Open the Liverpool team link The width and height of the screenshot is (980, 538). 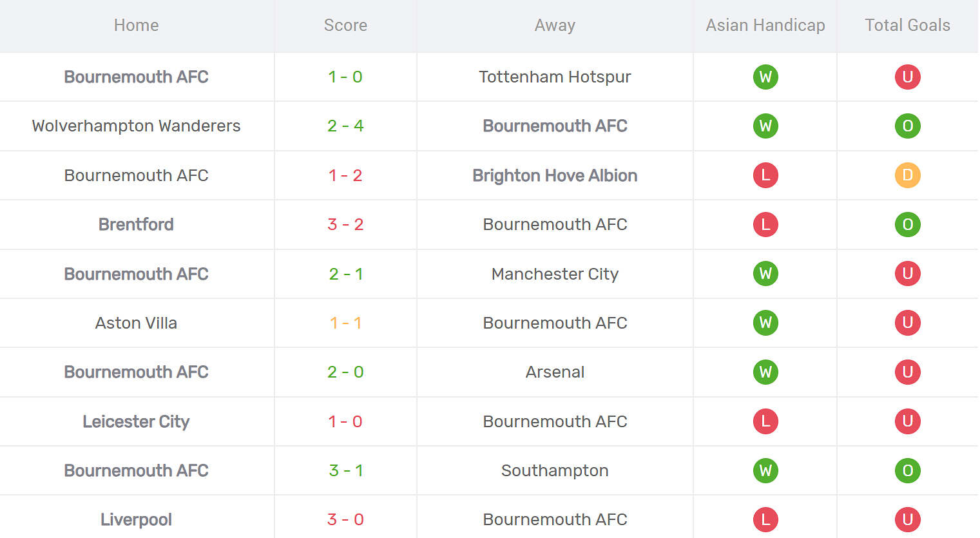coord(136,519)
